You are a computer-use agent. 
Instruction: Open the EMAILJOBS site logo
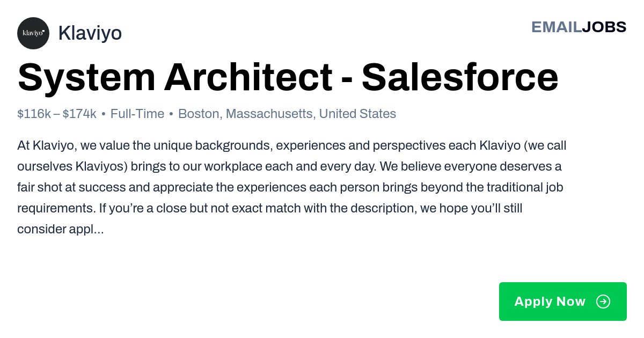[x=579, y=27]
